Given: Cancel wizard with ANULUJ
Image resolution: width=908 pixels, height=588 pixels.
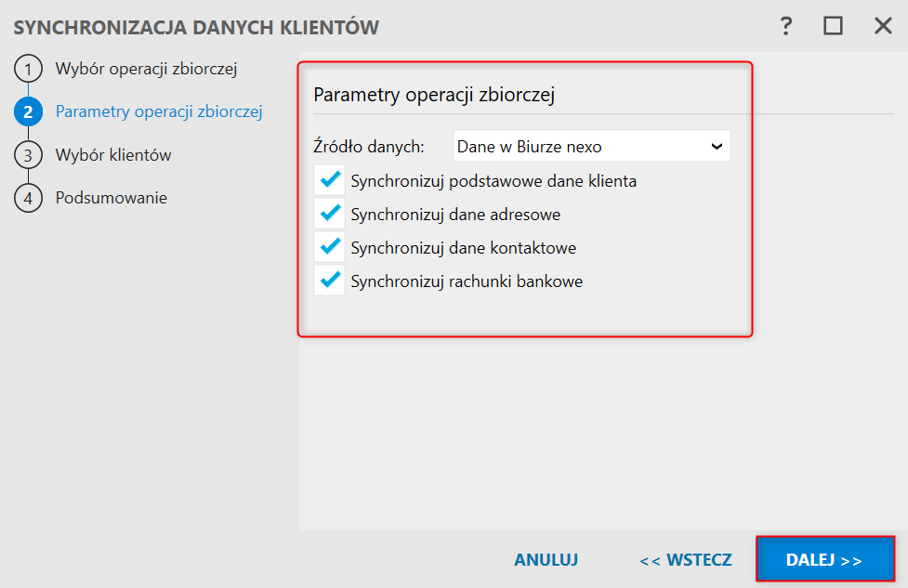Looking at the screenshot, I should 546,560.
